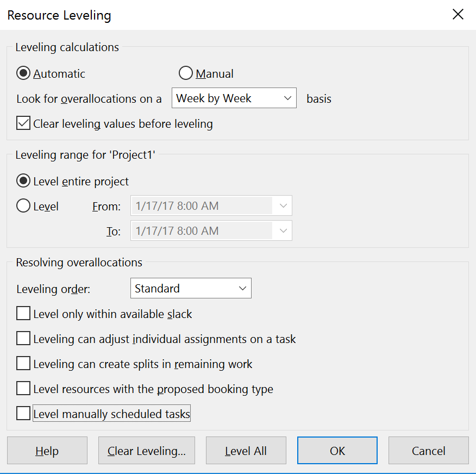Toggle Level manually scheduled tasks checkbox
This screenshot has height=474, width=476.
(x=23, y=414)
